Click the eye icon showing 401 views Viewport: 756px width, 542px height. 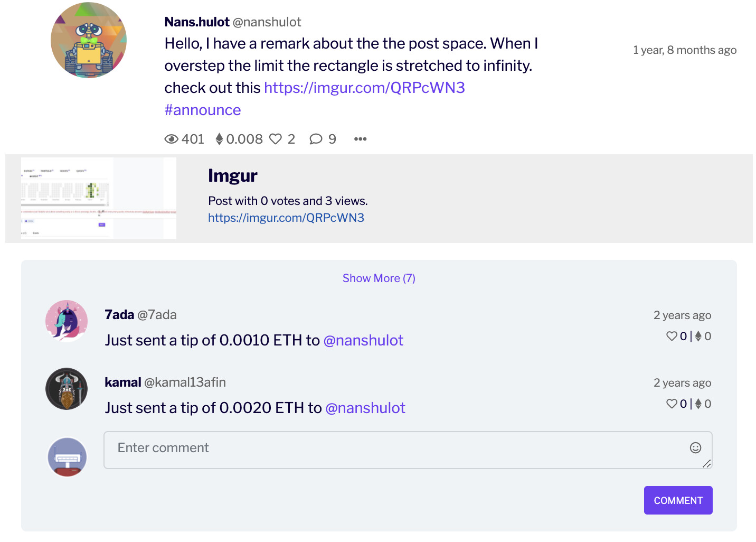click(171, 139)
